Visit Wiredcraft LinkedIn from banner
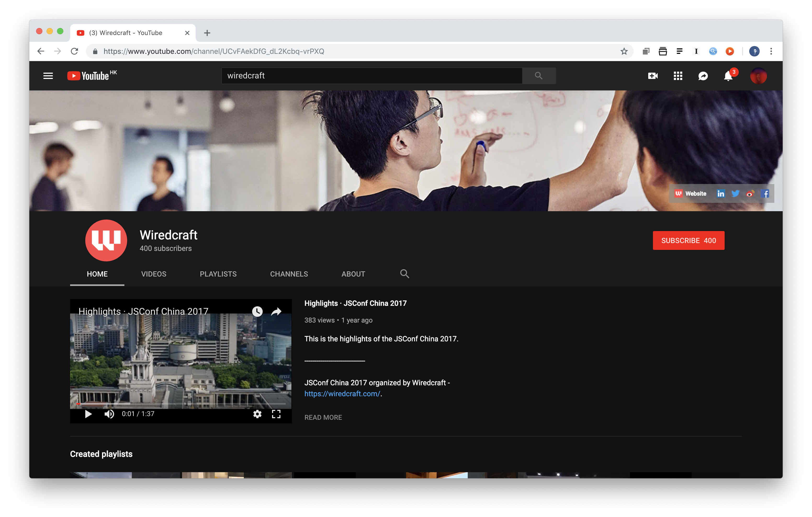Image resolution: width=812 pixels, height=517 pixels. tap(721, 193)
